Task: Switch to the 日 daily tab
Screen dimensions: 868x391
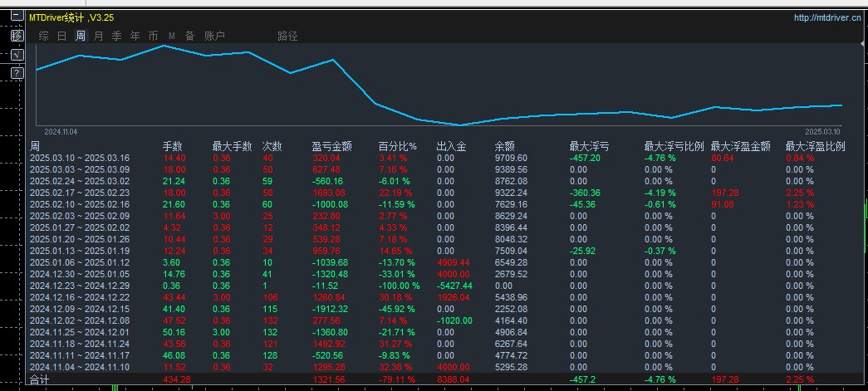Action: coord(62,36)
